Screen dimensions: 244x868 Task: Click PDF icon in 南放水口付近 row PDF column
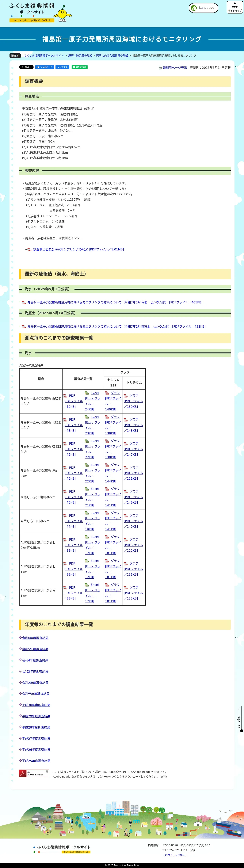tap(65, 396)
